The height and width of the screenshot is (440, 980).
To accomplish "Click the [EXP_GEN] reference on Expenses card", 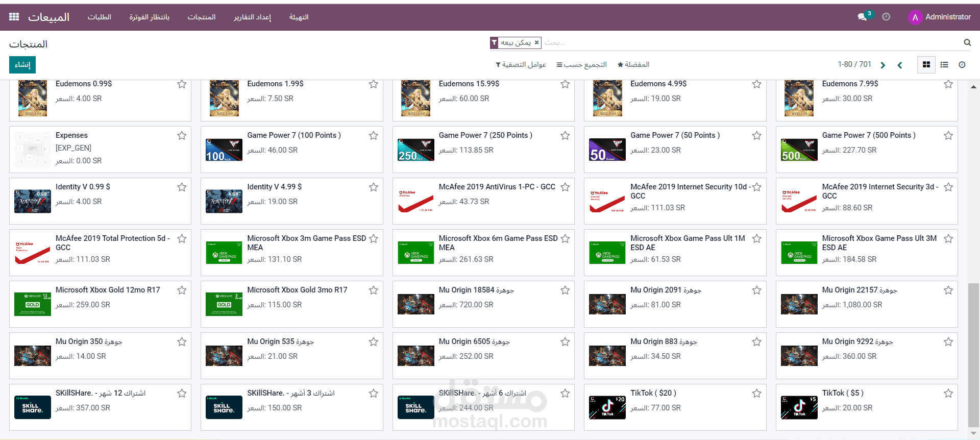I will tap(73, 148).
